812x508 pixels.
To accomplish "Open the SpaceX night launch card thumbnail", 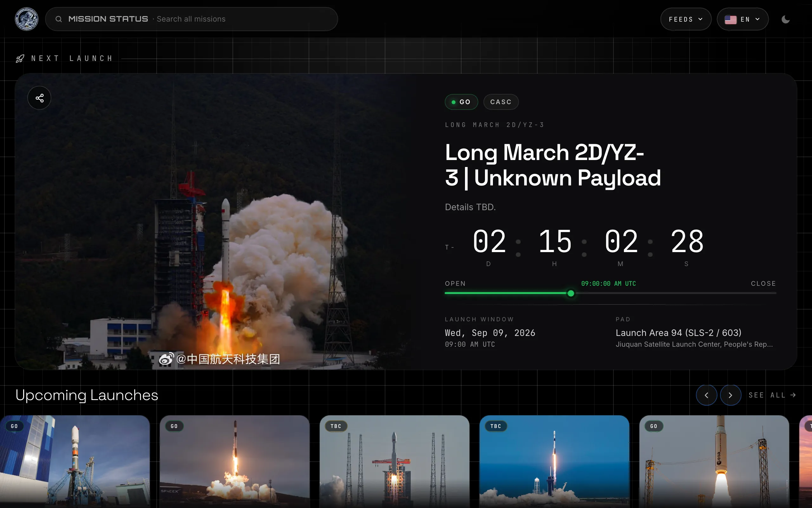I will [234, 462].
